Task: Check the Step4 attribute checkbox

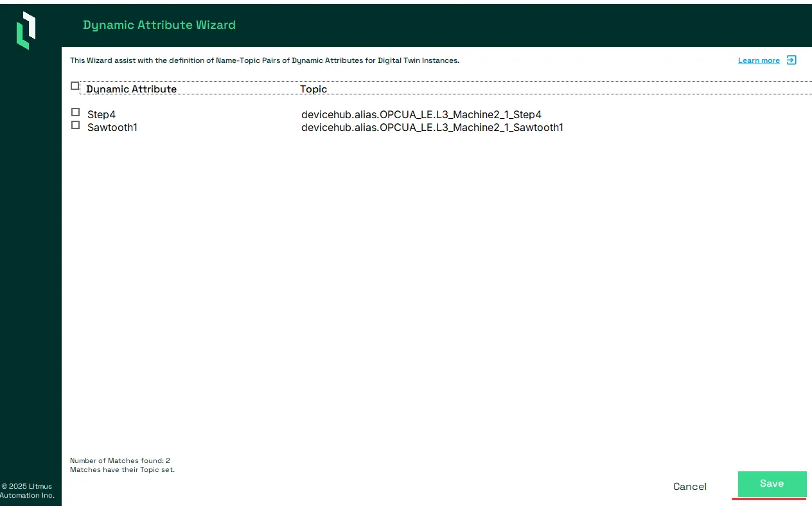Action: (x=75, y=112)
